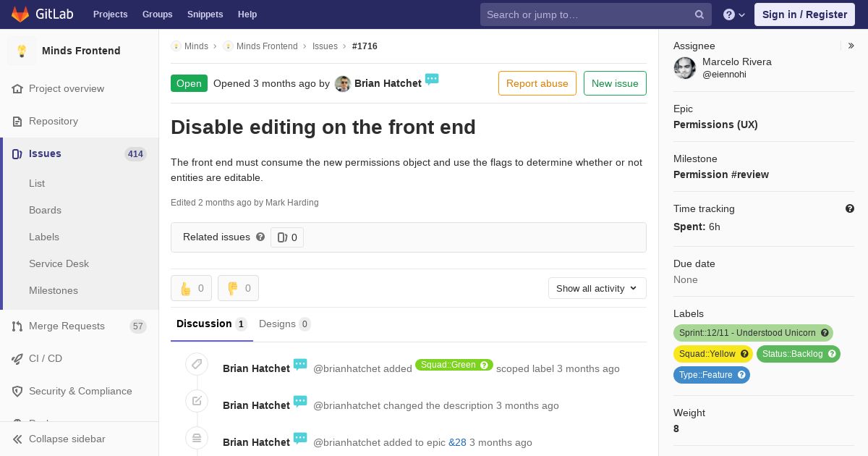This screenshot has width=868, height=456.
Task: Open Brian Hatchet's profile link
Action: coord(388,83)
